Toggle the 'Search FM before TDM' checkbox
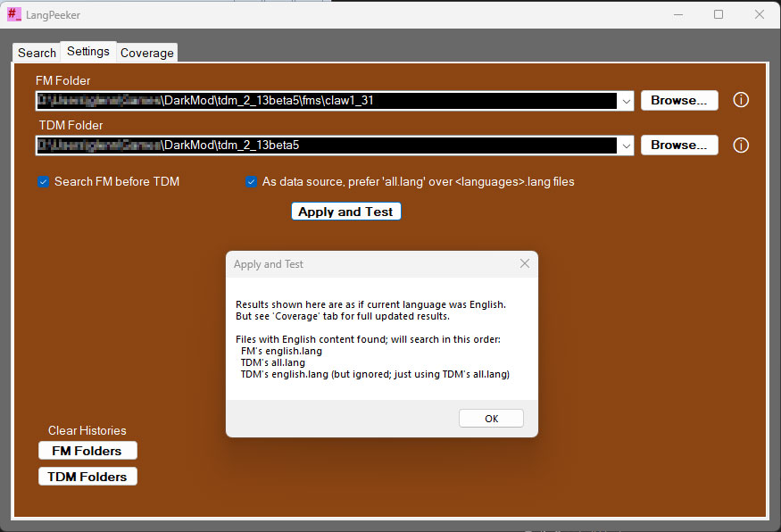Image resolution: width=781 pixels, height=532 pixels. 43,182
